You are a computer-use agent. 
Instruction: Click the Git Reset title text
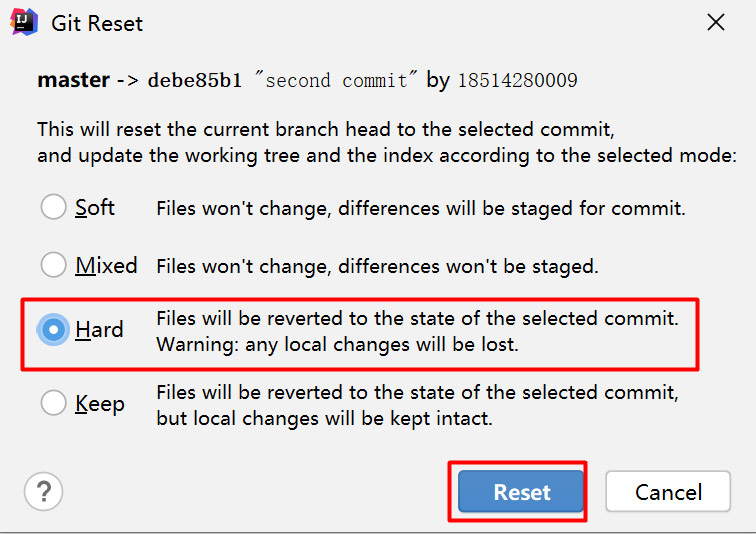(97, 24)
